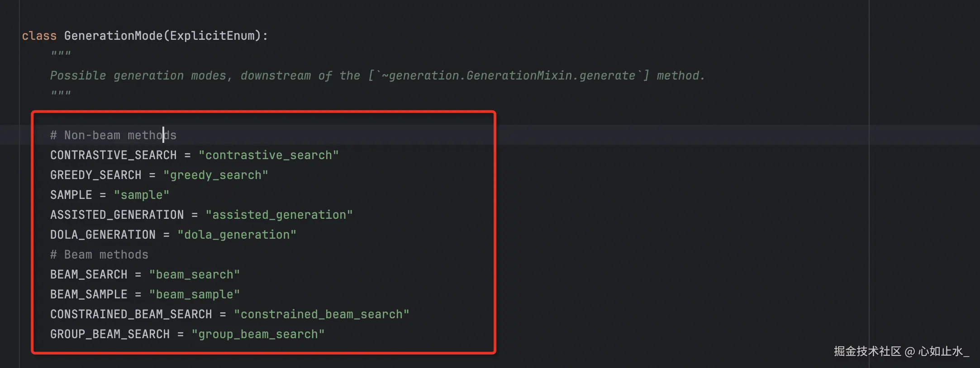
Task: Click the BEAM_SEARCH constant name
Action: click(x=89, y=274)
